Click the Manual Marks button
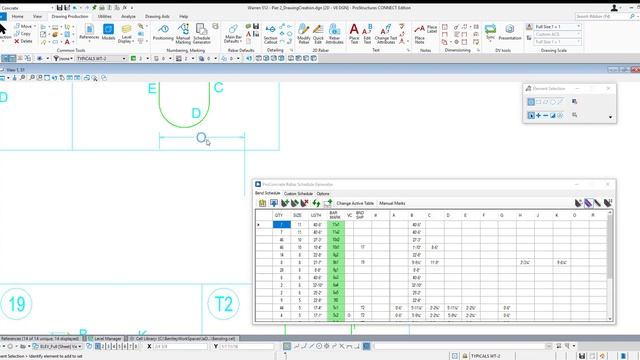The width and height of the screenshot is (640, 360). point(392,203)
